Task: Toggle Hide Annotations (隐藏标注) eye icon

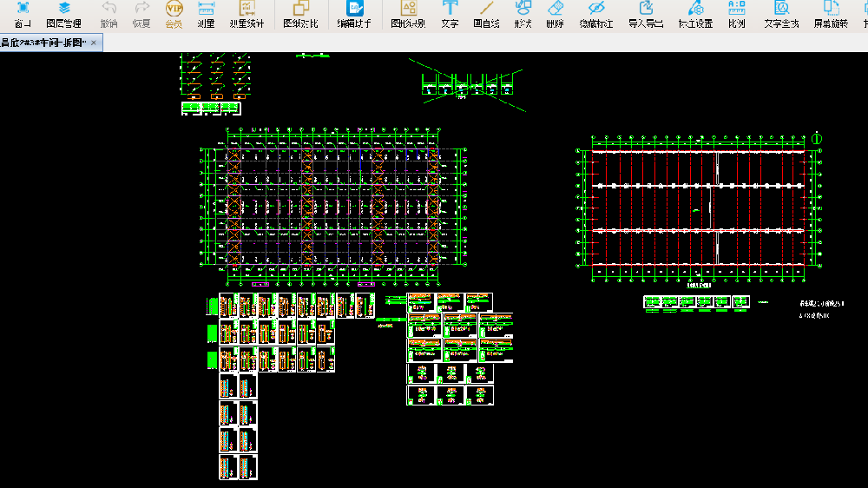Action: click(x=596, y=14)
